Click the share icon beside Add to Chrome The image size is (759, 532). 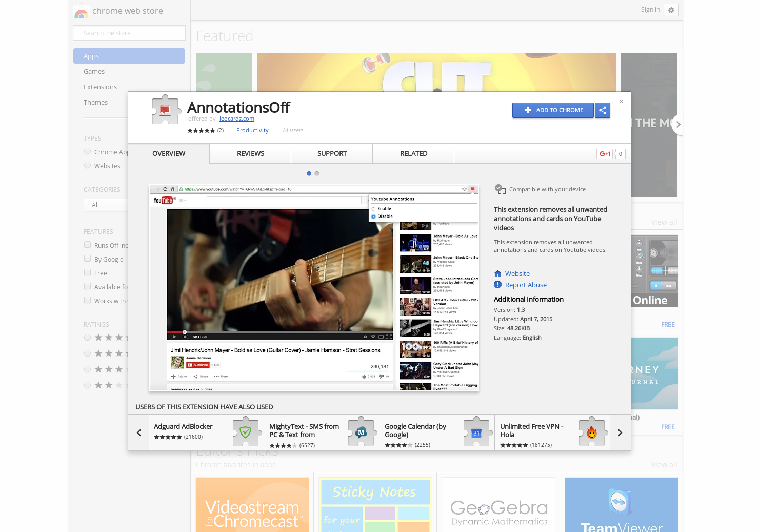click(603, 110)
